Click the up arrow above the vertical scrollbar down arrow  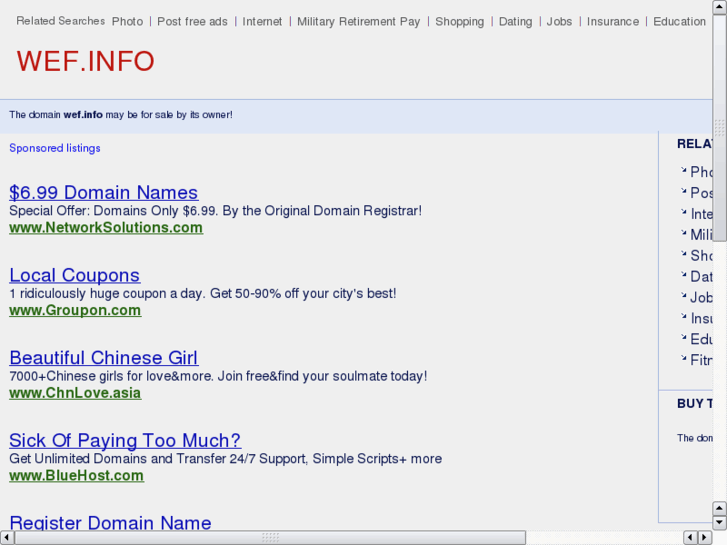[719, 508]
